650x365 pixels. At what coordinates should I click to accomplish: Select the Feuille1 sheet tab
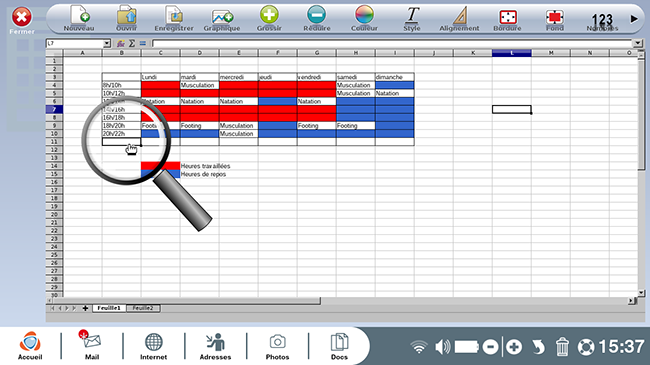pos(109,308)
